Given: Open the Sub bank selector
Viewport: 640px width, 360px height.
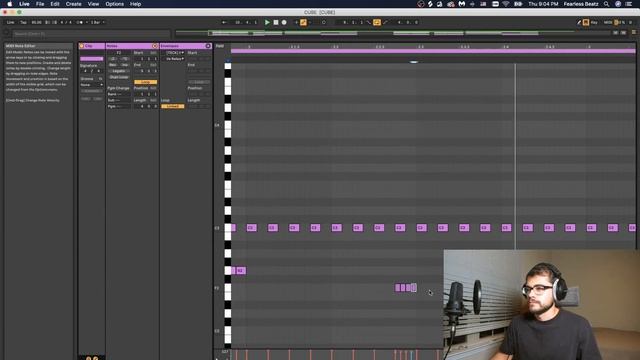Looking at the screenshot, I should (x=119, y=100).
